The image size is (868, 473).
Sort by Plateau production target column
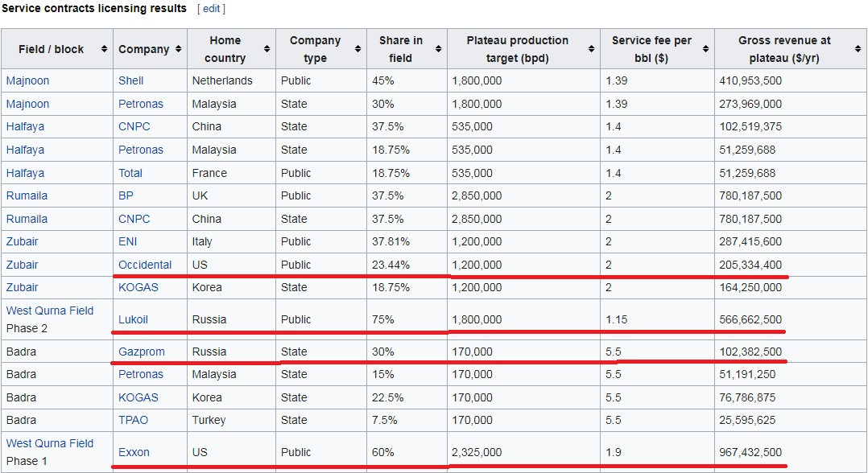pyautogui.click(x=591, y=49)
